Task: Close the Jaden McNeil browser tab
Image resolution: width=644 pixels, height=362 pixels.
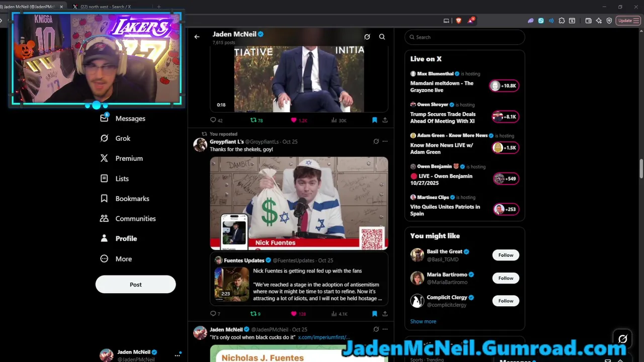Action: (61, 7)
